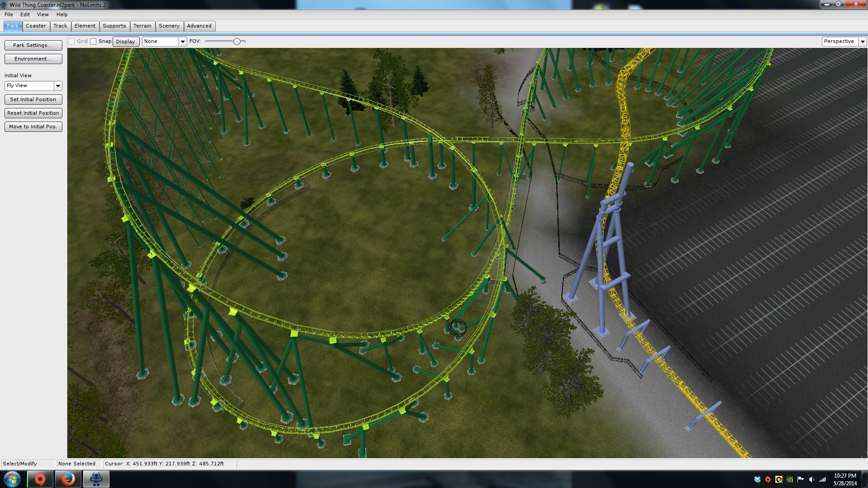Click the Set Initial Position button
Viewport: 868px width, 488px height.
(x=33, y=99)
